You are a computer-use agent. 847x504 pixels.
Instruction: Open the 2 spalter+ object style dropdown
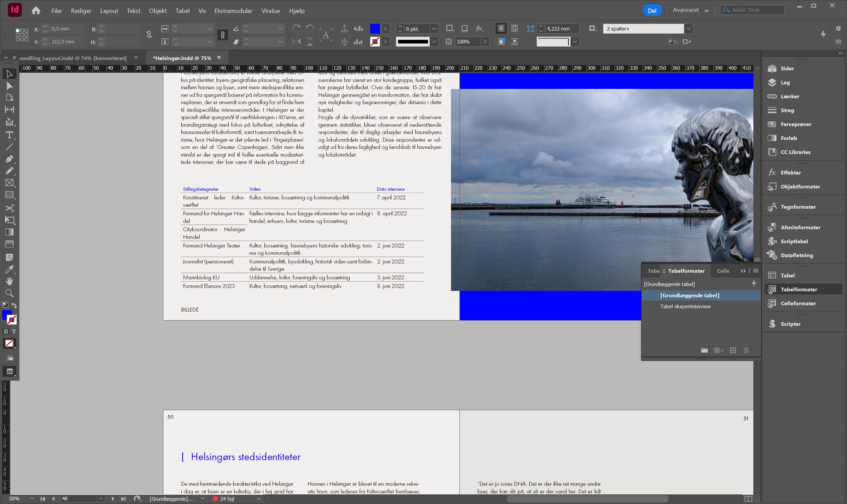click(688, 29)
